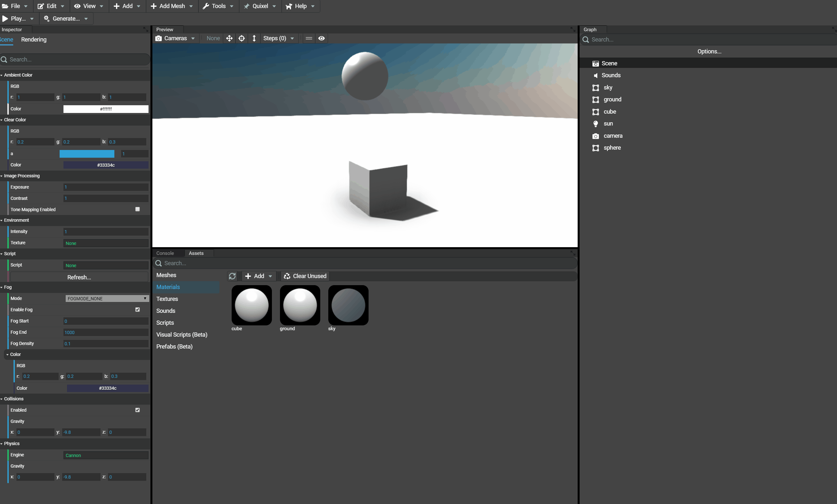
Task: Expand the Fog Mode dropdown
Action: click(x=106, y=298)
